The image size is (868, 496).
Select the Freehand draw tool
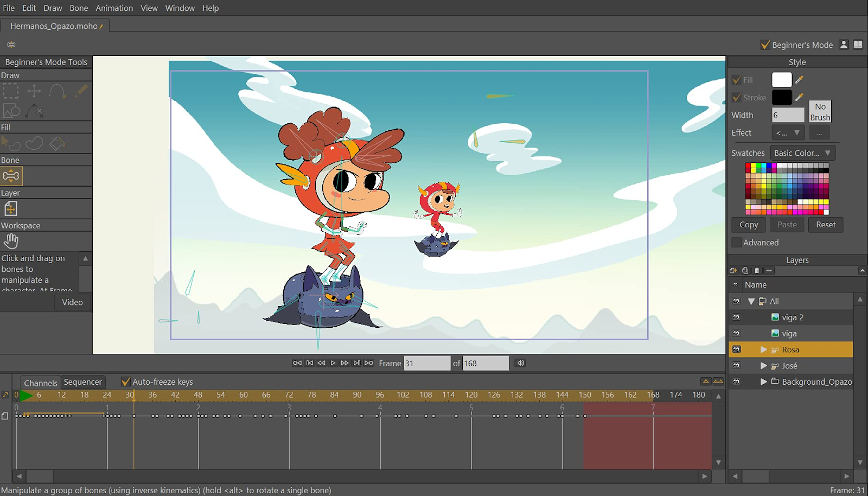click(x=80, y=90)
